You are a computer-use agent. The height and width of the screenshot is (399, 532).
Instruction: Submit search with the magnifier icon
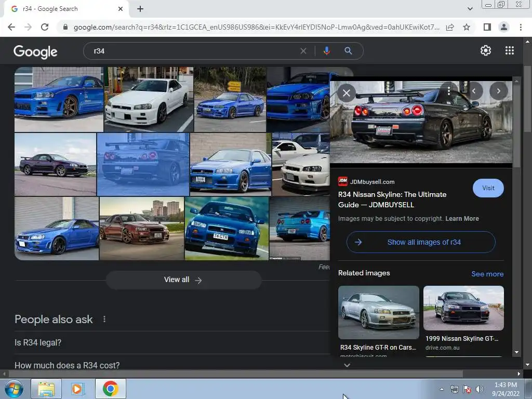pos(348,51)
